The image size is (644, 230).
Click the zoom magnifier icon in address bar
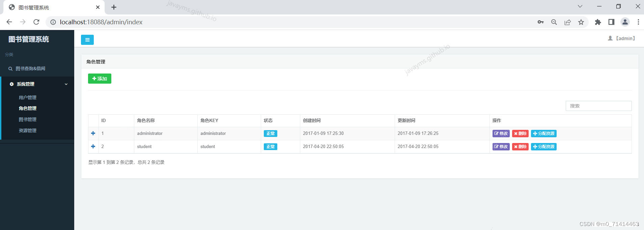[554, 22]
